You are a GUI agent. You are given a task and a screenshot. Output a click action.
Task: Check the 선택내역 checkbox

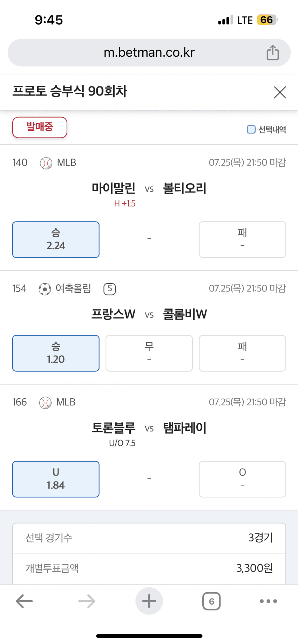point(251,129)
